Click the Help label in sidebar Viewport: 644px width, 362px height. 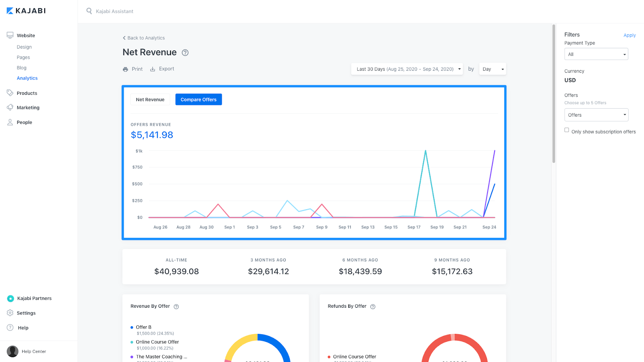(x=23, y=328)
